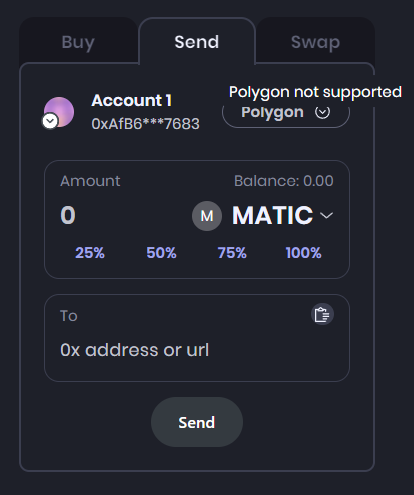Viewport: 414px width, 495px height.
Task: Set amount to 75% of balance
Action: (232, 253)
